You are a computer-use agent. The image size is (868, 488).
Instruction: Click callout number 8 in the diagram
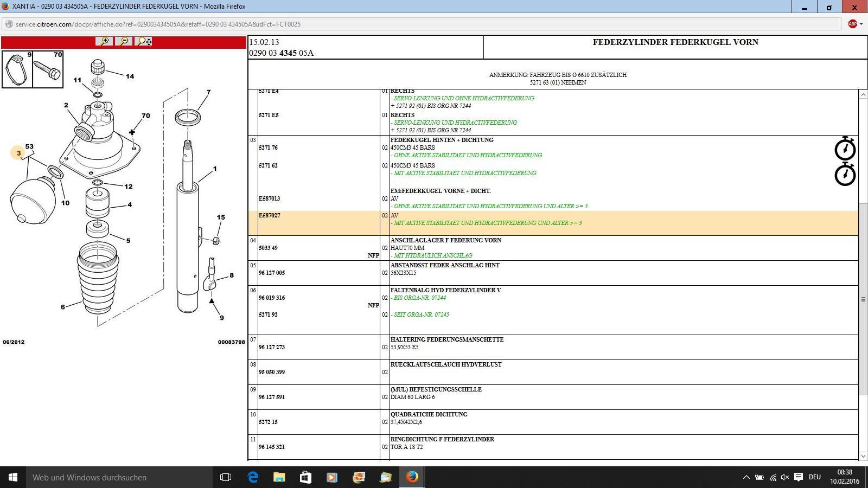tap(232, 275)
